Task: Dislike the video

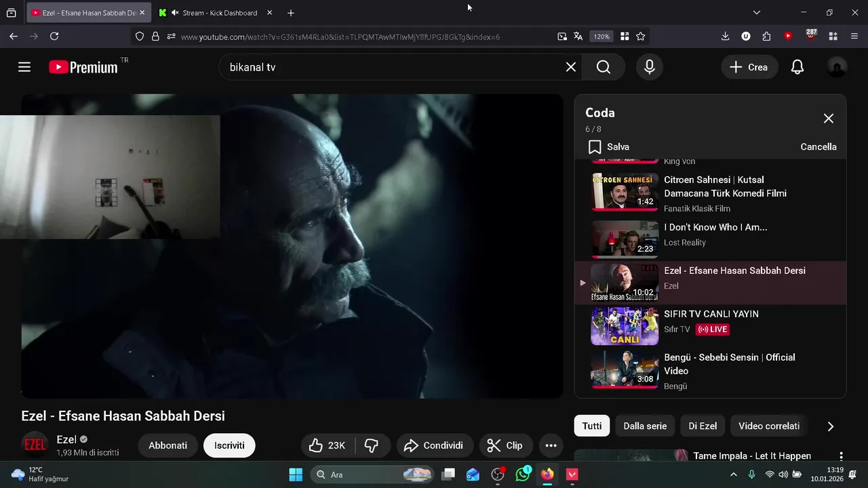Action: 372,445
